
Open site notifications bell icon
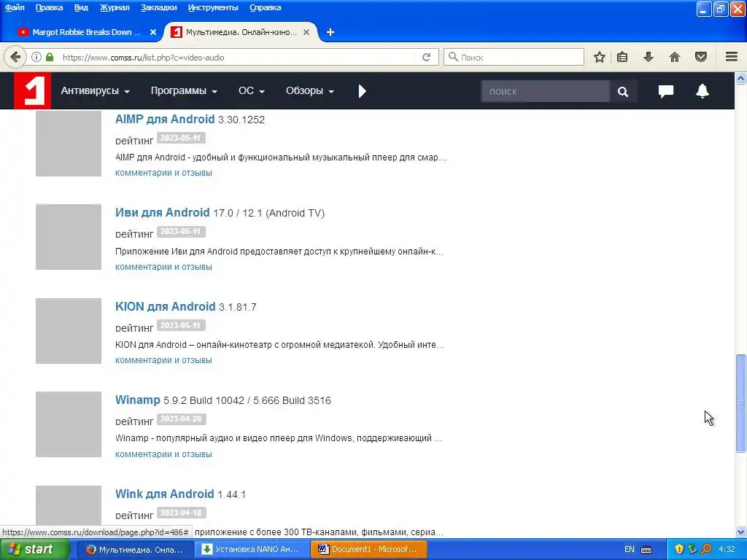click(703, 91)
